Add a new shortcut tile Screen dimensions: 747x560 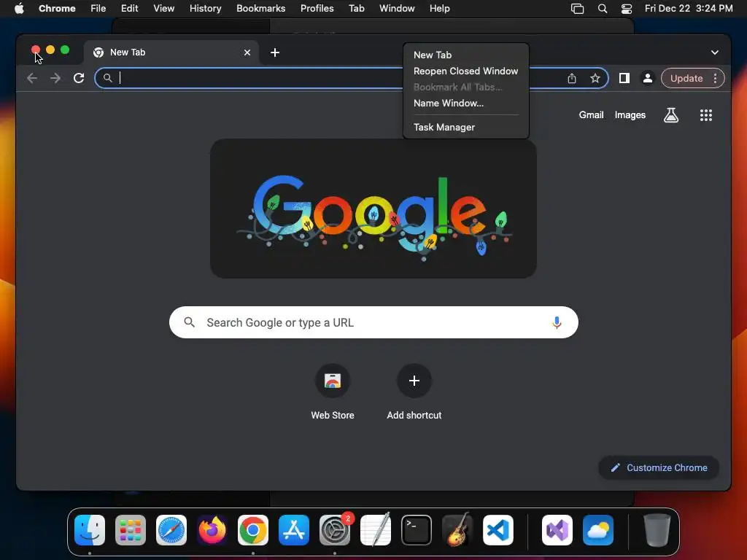coord(414,392)
